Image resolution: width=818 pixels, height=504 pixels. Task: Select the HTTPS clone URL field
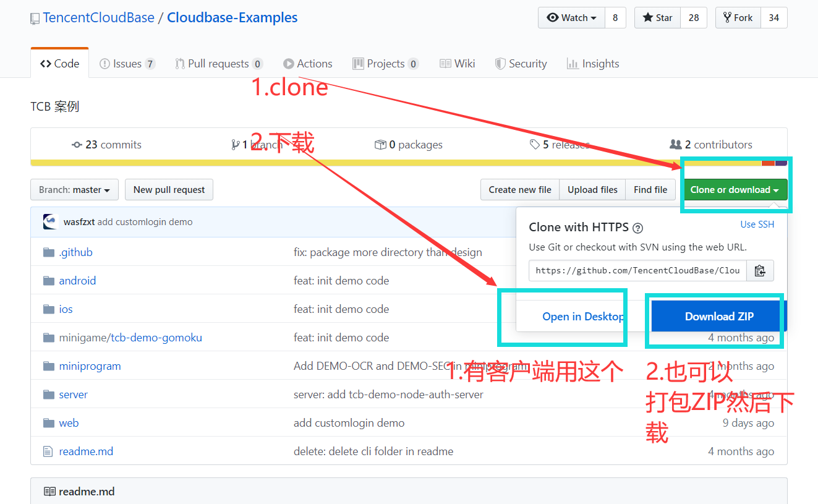(x=637, y=270)
